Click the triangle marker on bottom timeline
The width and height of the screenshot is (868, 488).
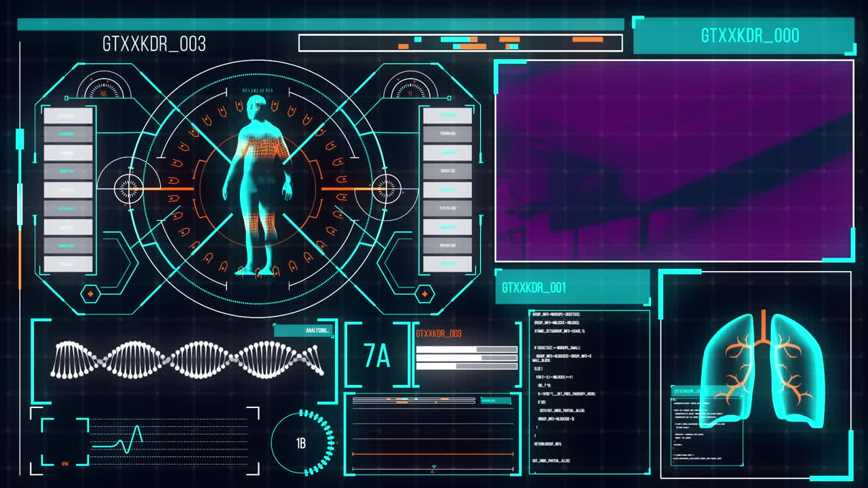click(x=433, y=467)
